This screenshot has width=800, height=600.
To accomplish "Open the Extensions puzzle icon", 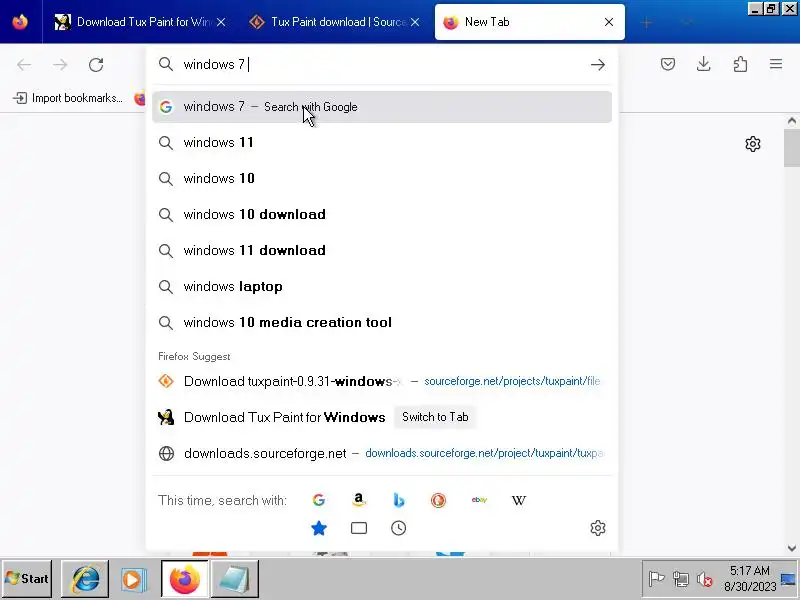I will coord(740,64).
